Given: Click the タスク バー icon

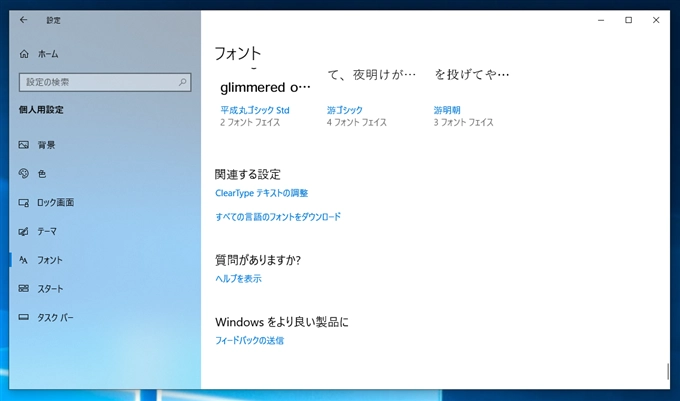Looking at the screenshot, I should 23,317.
